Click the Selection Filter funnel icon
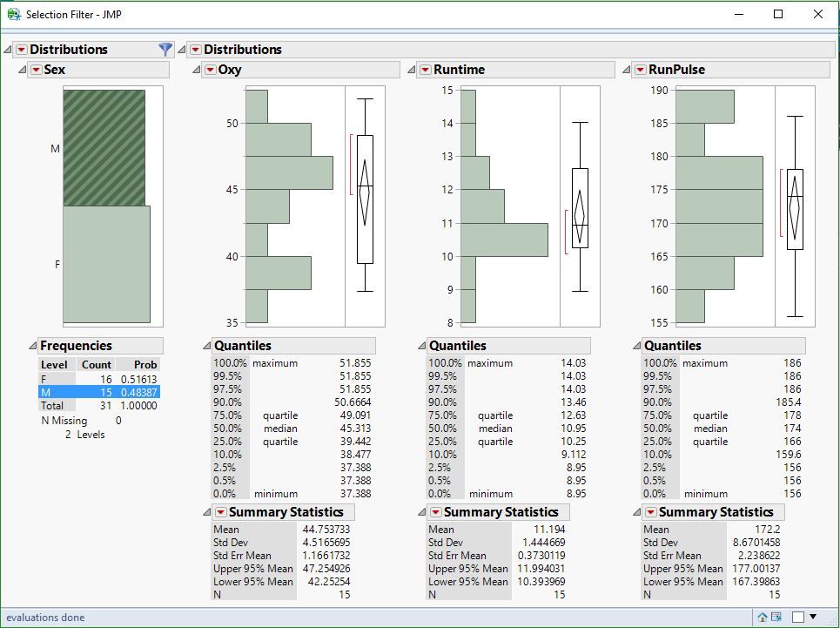Screen dimensions: 840x628 [165, 50]
